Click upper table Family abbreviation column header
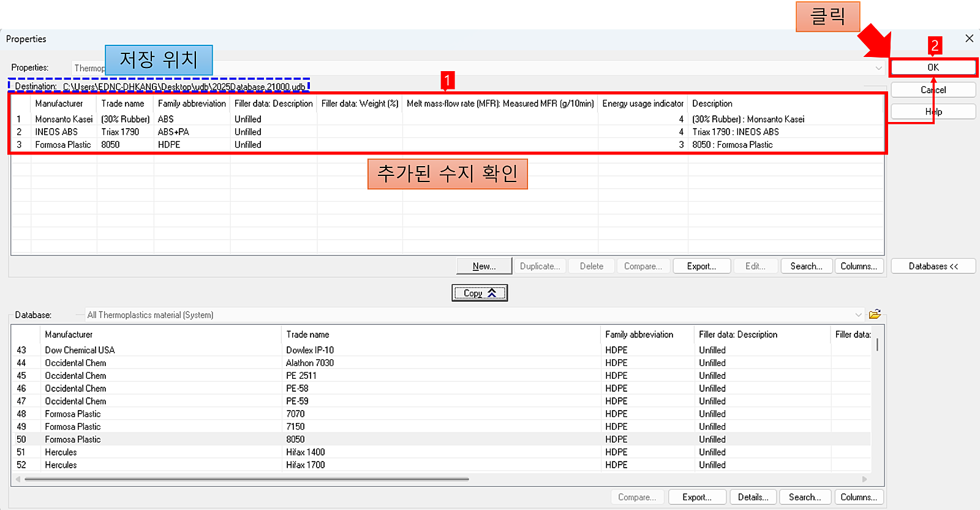 pos(192,104)
